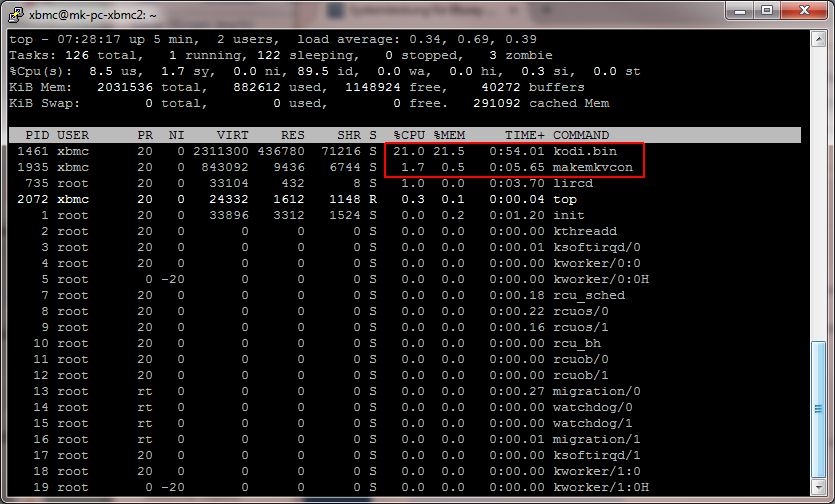
Task: Click the watchdog/1 command text
Action: (x=593, y=424)
